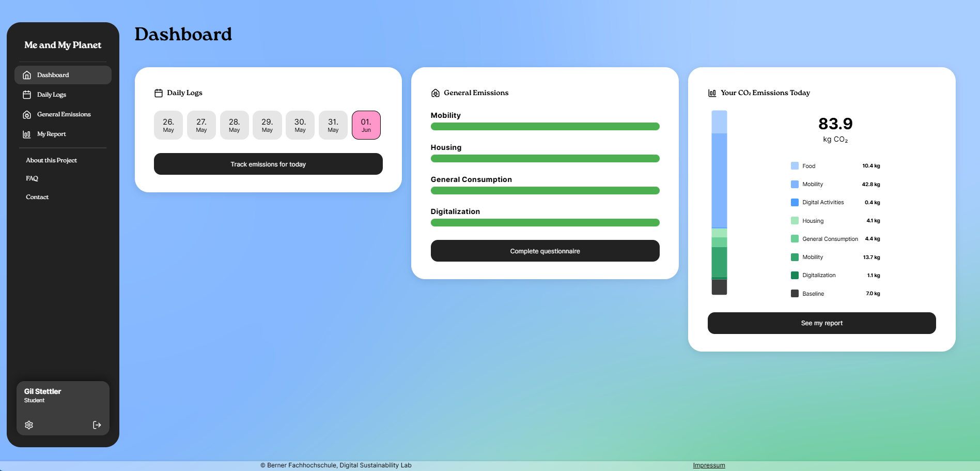Select the 30. May log day
The height and width of the screenshot is (471, 980).
[300, 125]
